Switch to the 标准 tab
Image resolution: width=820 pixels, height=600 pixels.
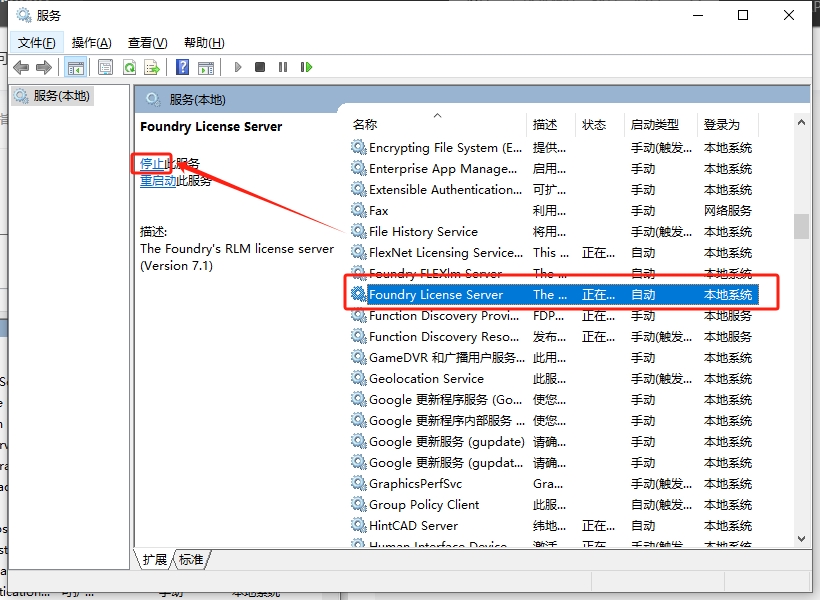coord(191,560)
